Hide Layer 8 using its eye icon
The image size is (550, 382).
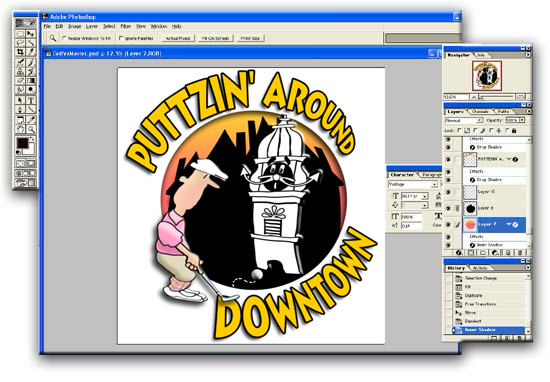448,208
